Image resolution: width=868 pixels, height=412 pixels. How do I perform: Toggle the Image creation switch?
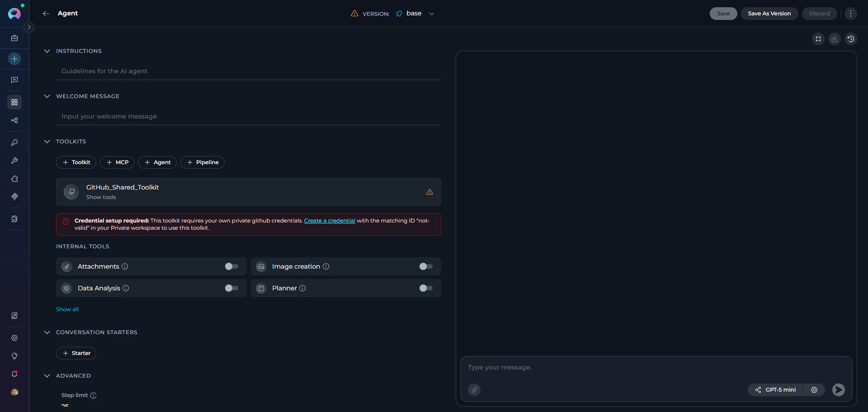point(426,266)
